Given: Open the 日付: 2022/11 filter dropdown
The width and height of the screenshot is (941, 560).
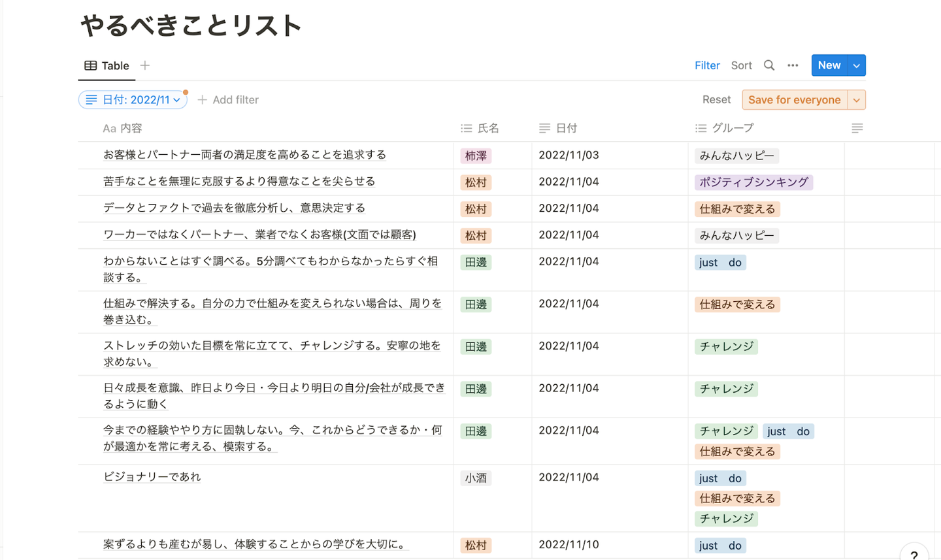Looking at the screenshot, I should click(133, 100).
